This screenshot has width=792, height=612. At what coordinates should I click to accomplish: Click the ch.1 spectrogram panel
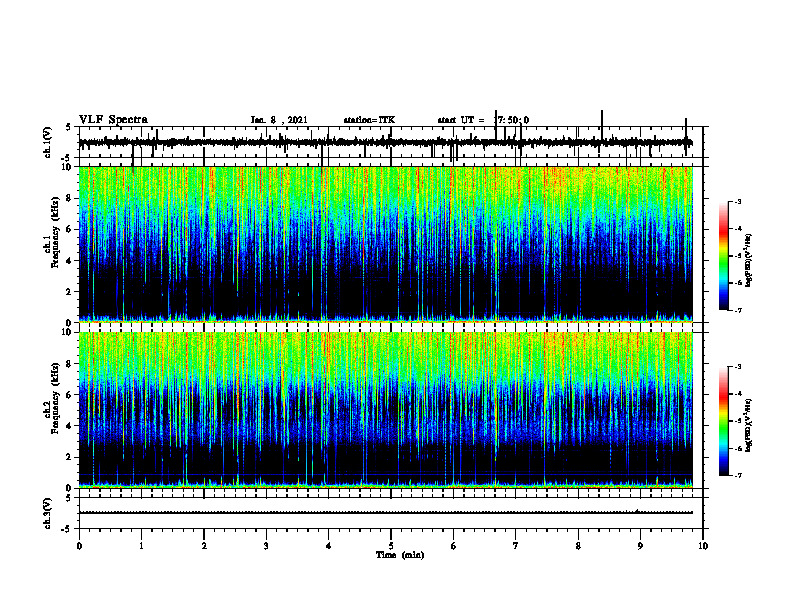tap(386, 244)
